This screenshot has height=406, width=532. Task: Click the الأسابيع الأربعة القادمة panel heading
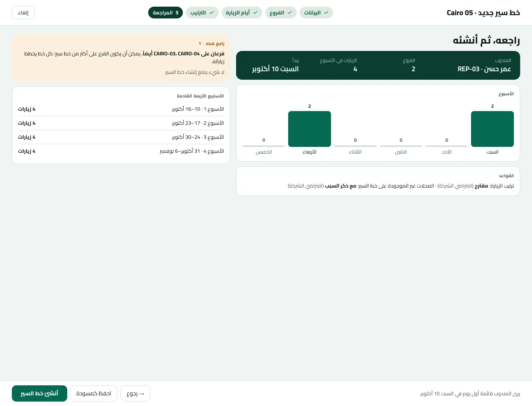(x=201, y=96)
